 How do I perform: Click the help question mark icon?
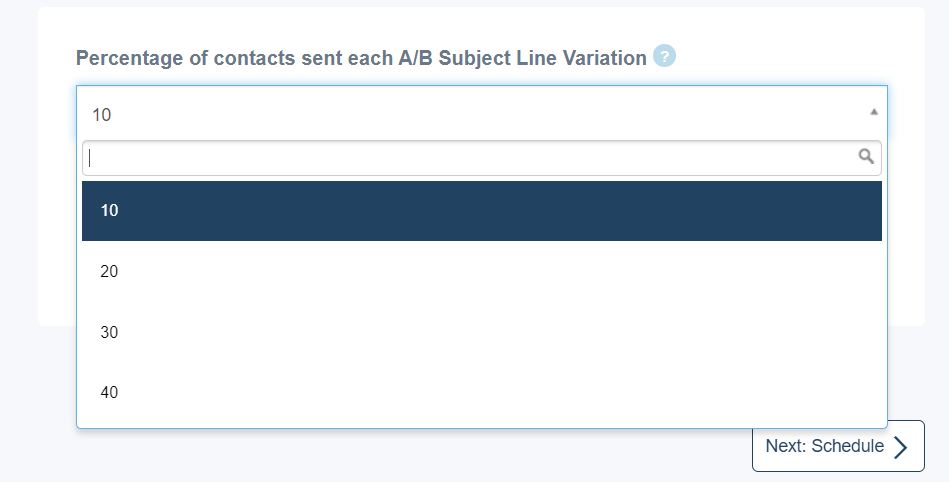664,56
